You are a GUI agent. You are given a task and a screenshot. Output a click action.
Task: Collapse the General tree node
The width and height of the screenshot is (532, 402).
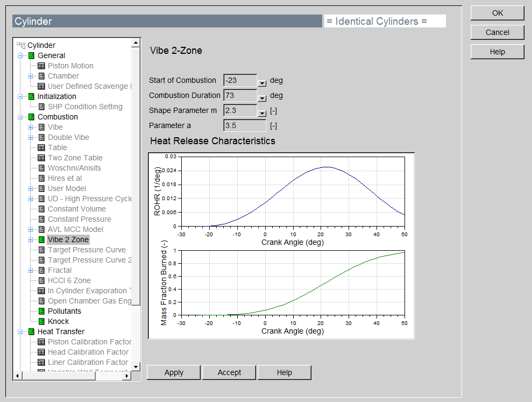pyautogui.click(x=20, y=55)
